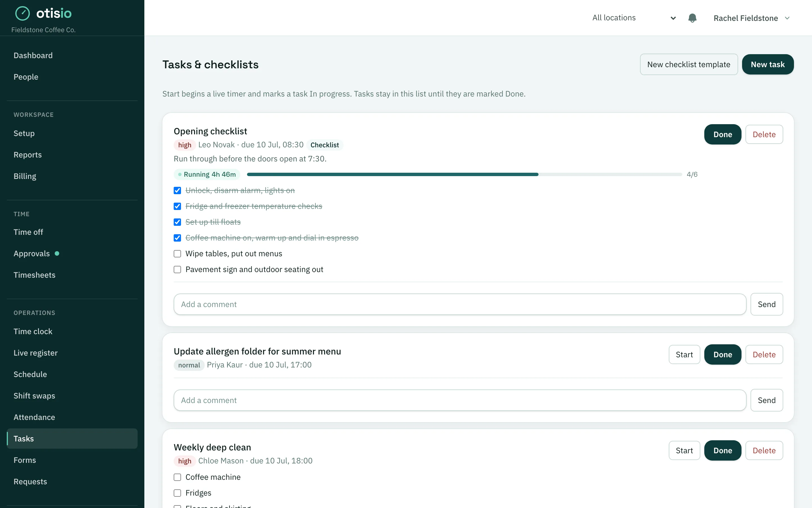Click the otisio clock logo icon
Image resolution: width=812 pixels, height=508 pixels.
coord(23,14)
